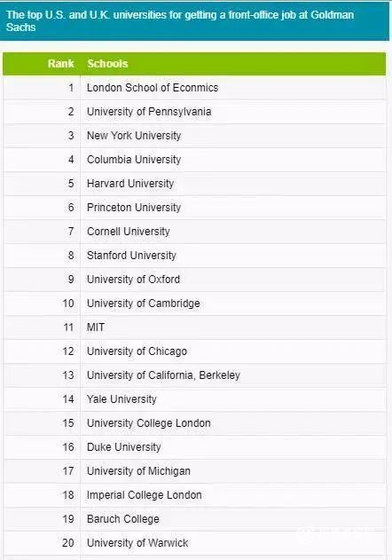Click the Rank column header
The image size is (392, 560).
[60, 64]
